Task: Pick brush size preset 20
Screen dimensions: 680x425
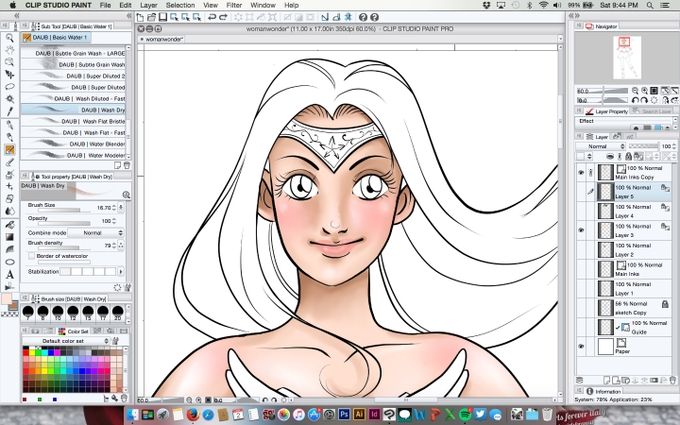Action: [118, 312]
